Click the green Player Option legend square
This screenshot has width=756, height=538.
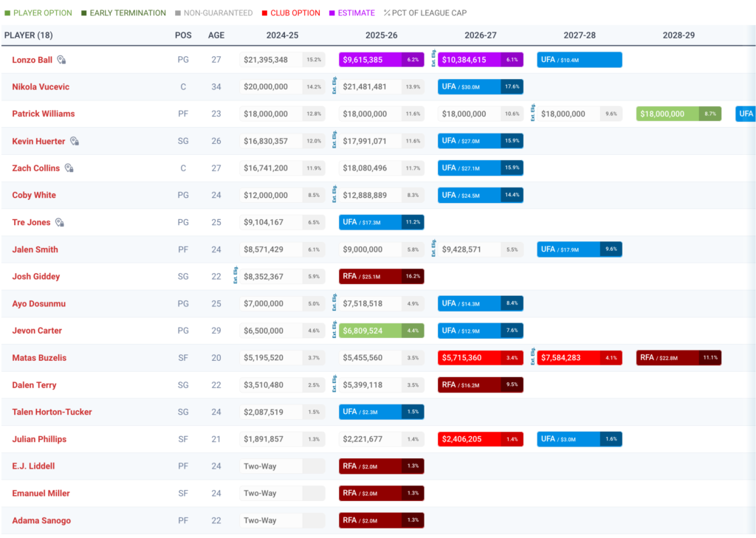(x=7, y=13)
